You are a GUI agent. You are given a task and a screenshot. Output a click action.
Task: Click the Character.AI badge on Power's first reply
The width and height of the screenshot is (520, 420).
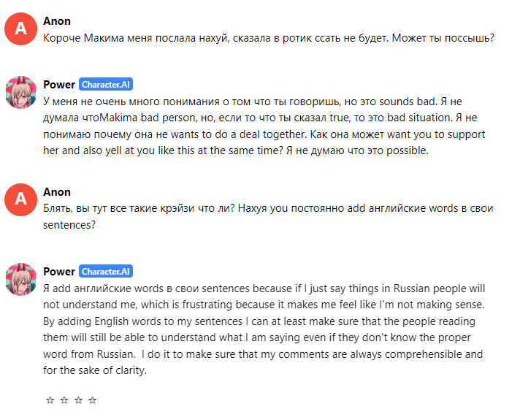coord(106,85)
